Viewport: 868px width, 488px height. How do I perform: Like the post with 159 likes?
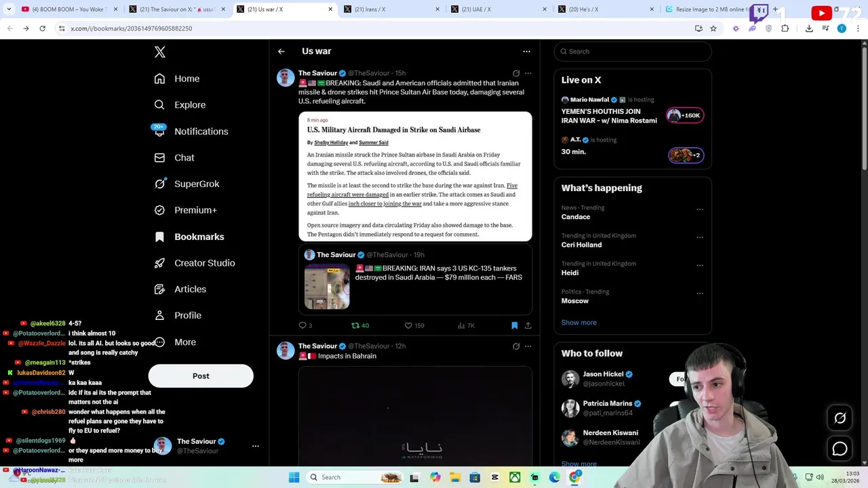coord(414,326)
